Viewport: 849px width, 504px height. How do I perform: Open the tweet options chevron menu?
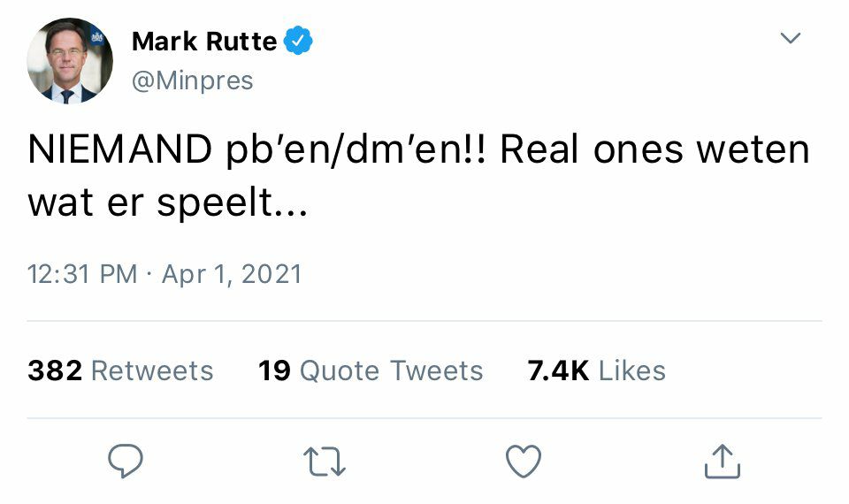click(790, 38)
